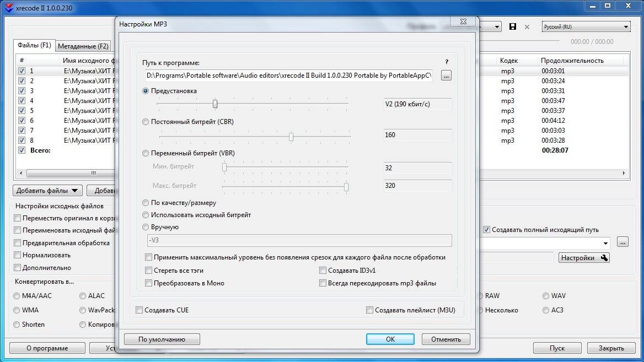Uncheck file row 5 checkbox
644x362 pixels.
[x=22, y=111]
